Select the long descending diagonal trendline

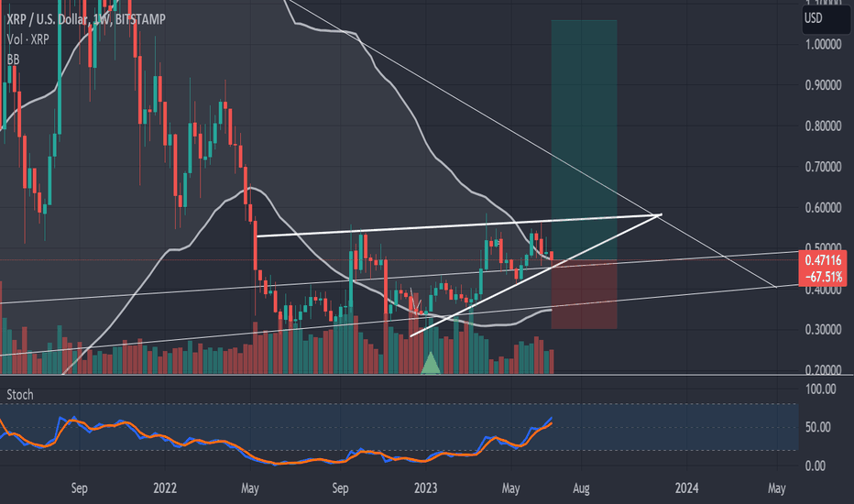(531, 143)
